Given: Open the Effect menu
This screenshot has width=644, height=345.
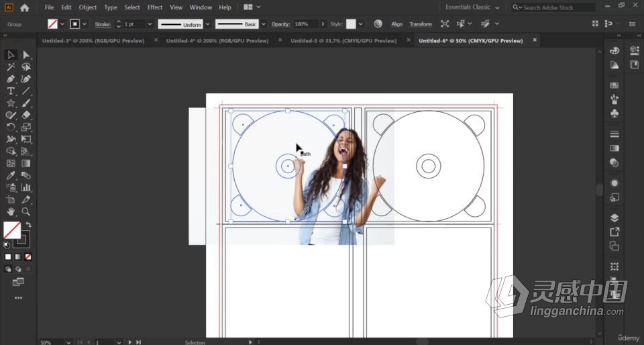Looking at the screenshot, I should [x=155, y=7].
